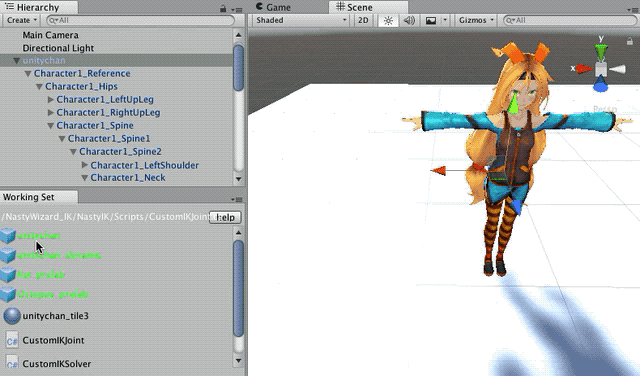Image resolution: width=640 pixels, height=376 pixels.
Task: Expand Character1_RightUpLeg node
Action: tap(51, 112)
